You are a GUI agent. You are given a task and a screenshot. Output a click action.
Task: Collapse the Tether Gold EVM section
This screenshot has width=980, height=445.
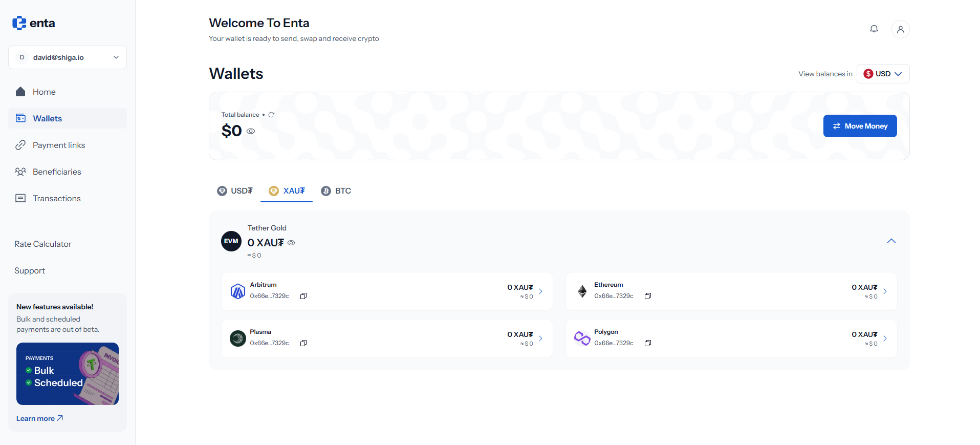891,241
